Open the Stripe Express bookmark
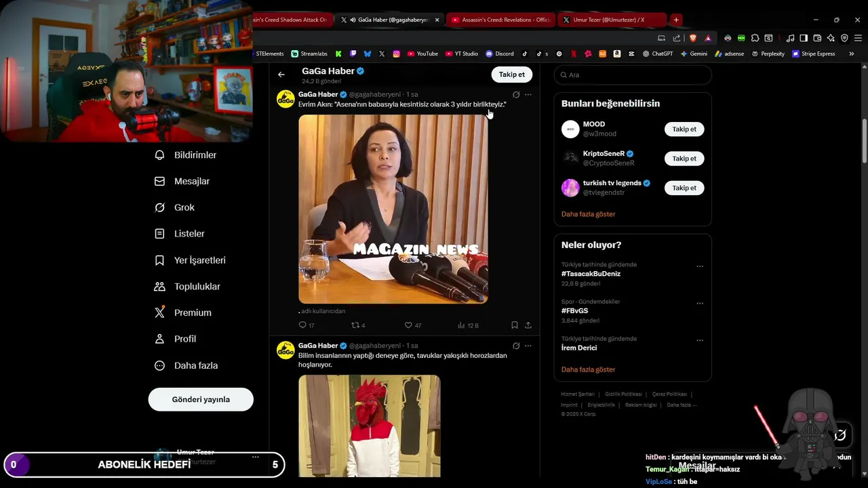868x488 pixels. pyautogui.click(x=814, y=54)
